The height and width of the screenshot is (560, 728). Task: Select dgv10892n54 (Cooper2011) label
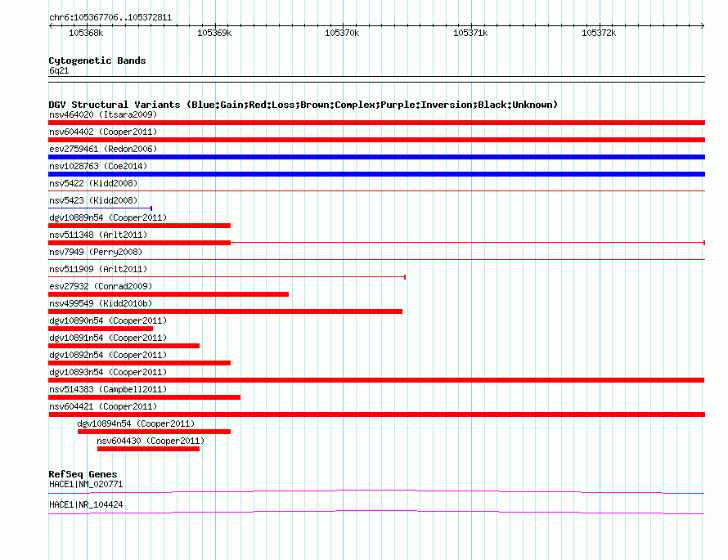108,355
